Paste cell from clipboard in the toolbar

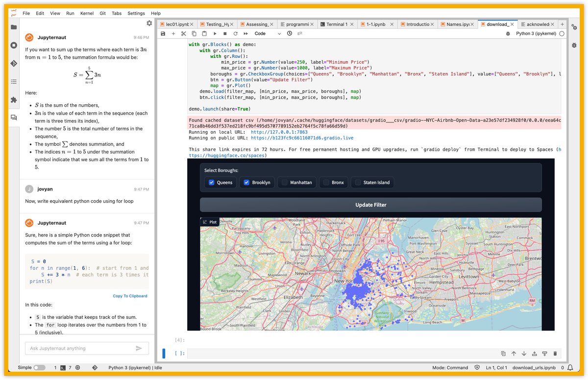click(204, 33)
